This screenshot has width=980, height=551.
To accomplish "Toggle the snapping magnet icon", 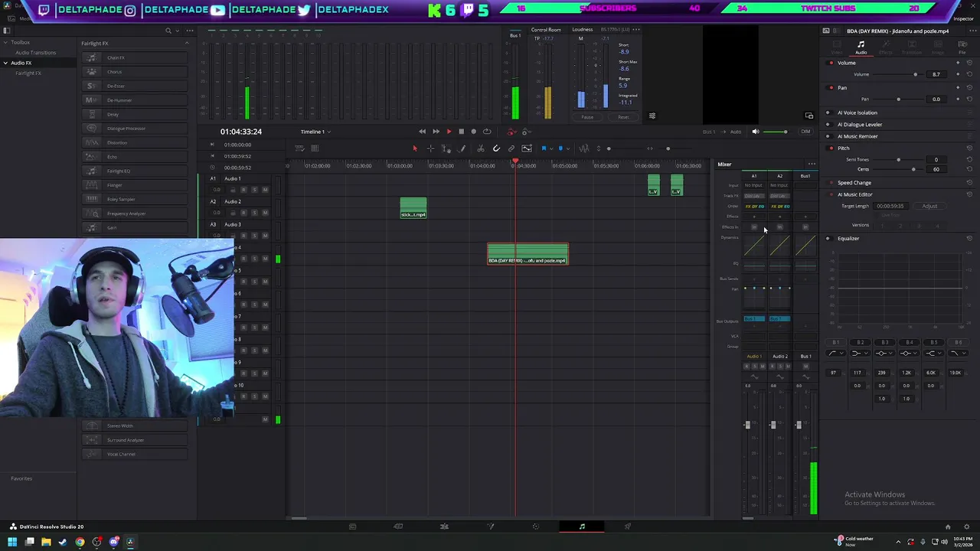I will tap(496, 148).
